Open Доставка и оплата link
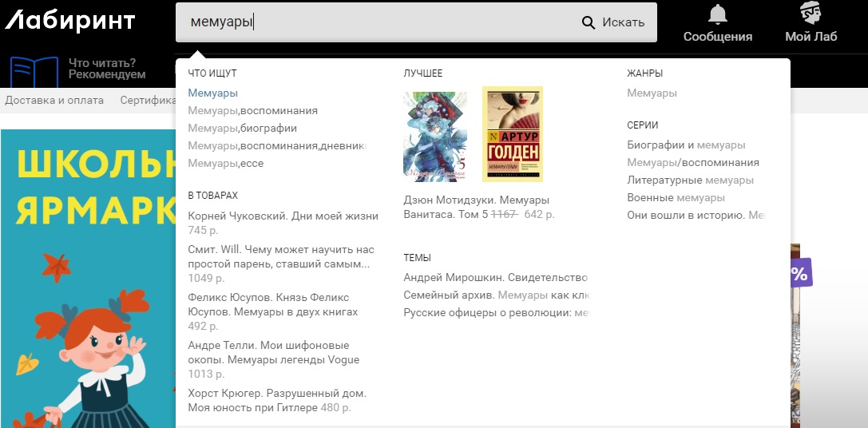The height and width of the screenshot is (428, 868). (54, 101)
